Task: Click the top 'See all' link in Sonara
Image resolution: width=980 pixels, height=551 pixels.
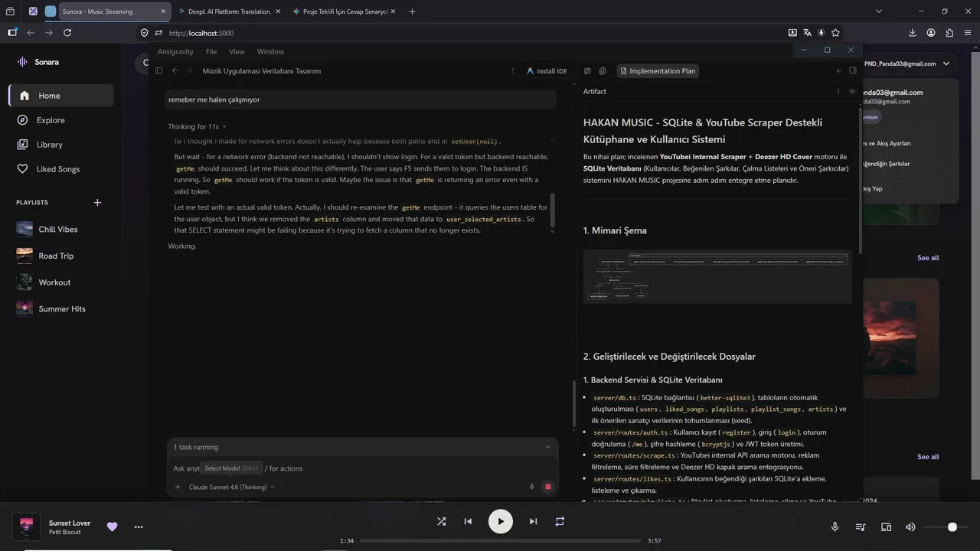Action: coord(928,258)
